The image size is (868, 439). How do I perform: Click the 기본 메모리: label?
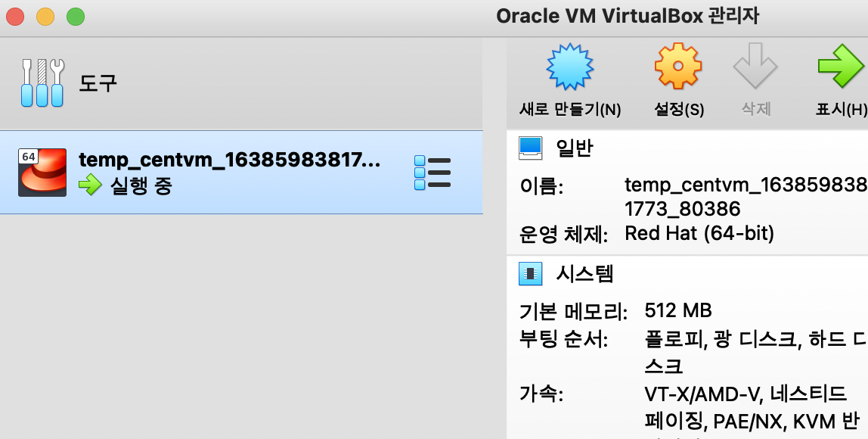click(573, 312)
